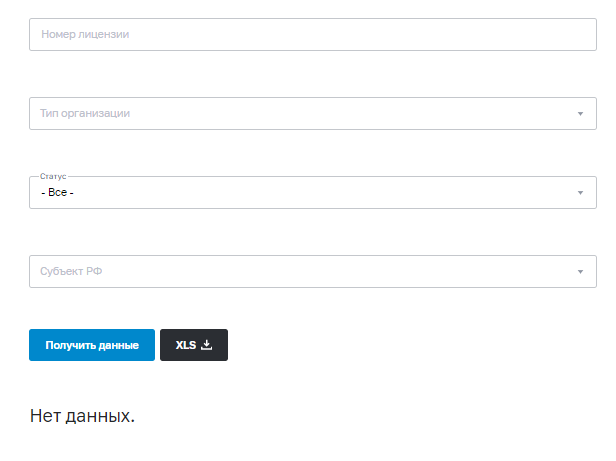Expand the Статус dropdown arrow
616x461 pixels.
click(580, 193)
